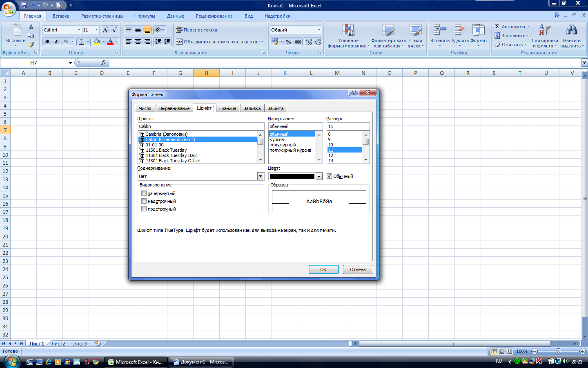Click the Fill Color bucket icon
The height and width of the screenshot is (368, 588).
(x=97, y=42)
